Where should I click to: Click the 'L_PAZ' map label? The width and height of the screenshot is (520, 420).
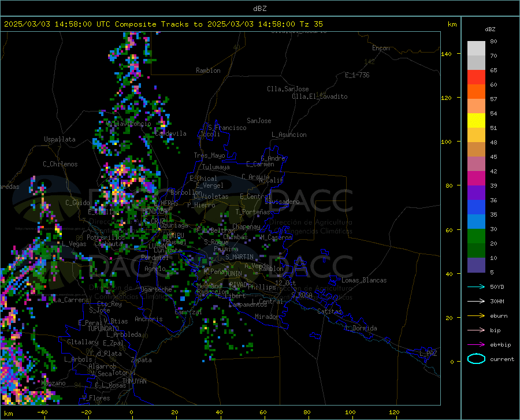click(x=428, y=354)
